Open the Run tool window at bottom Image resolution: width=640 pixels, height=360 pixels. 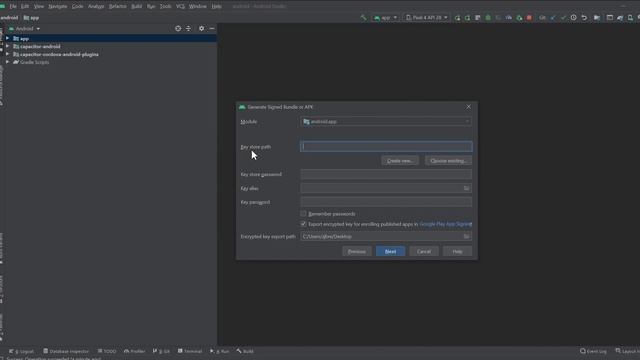220,351
